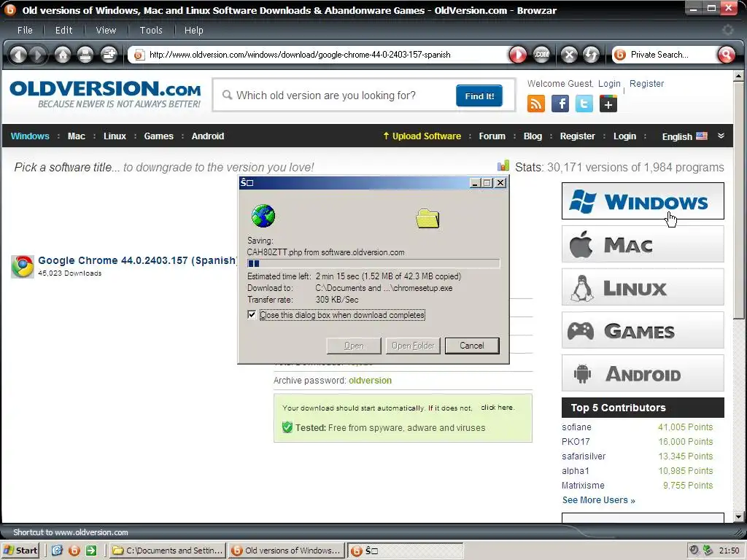
Task: Click the Print toolbar icon
Action: [85, 55]
